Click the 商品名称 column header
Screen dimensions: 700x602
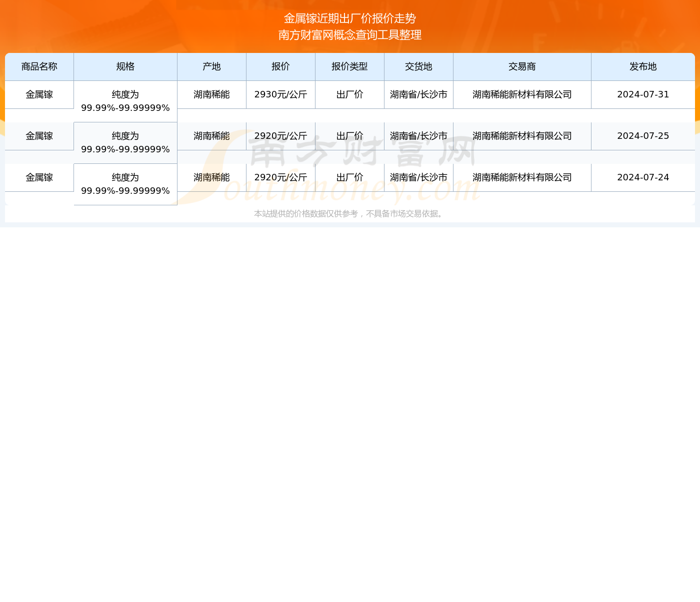point(39,66)
